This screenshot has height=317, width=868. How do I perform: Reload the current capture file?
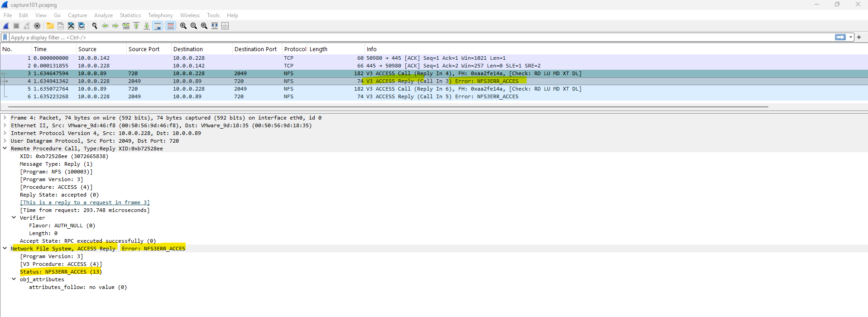[x=82, y=26]
